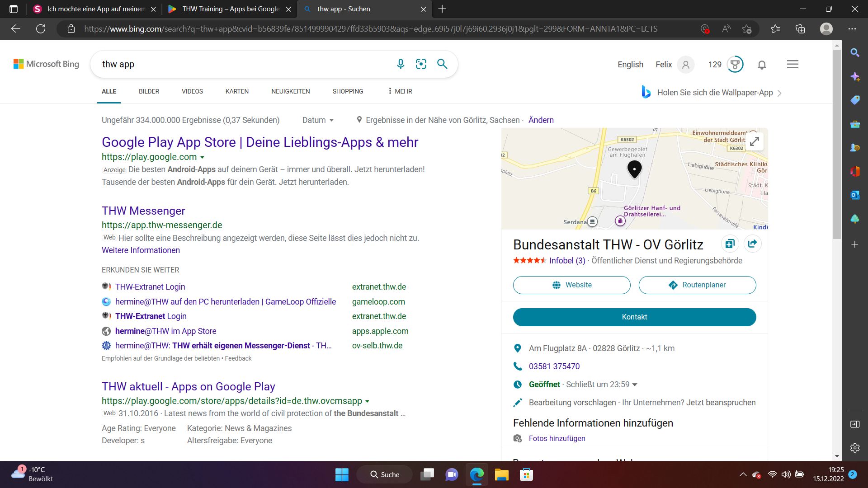Add page to favorites star icon
868x488 pixels.
pyautogui.click(x=746, y=29)
